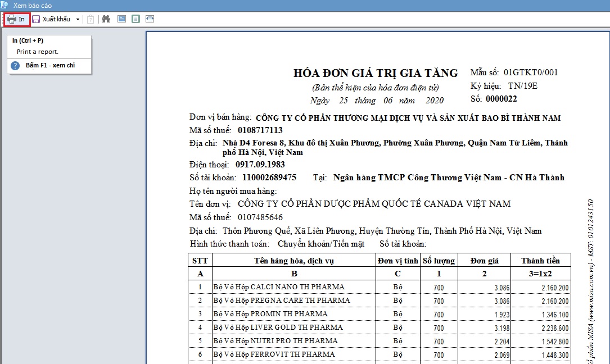Click the amount 1.542.800
Image resolution: width=610 pixels, height=364 pixels.
coord(555,342)
